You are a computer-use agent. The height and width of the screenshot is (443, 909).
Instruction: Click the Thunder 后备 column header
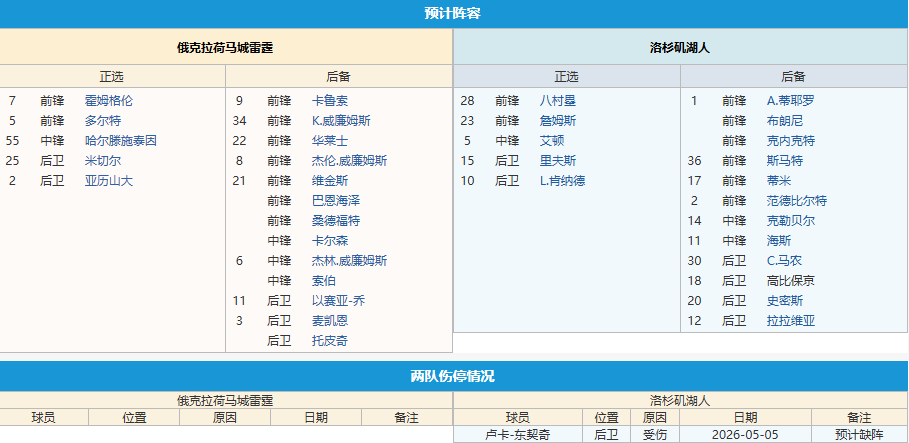tap(339, 77)
